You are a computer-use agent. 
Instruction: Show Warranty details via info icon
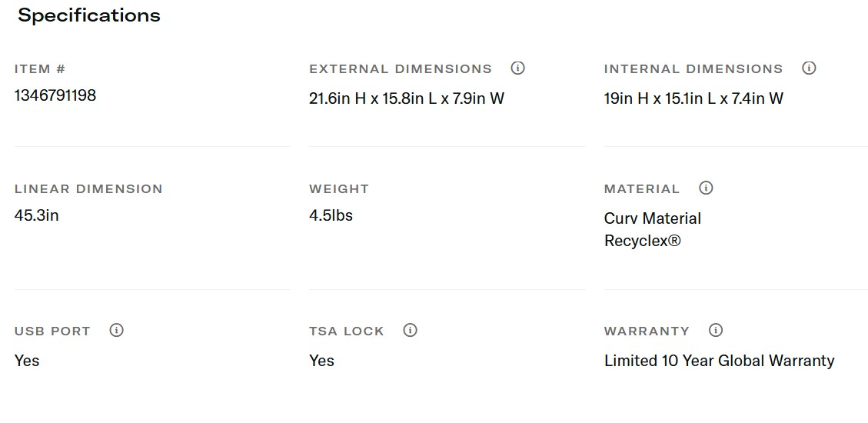tap(716, 331)
